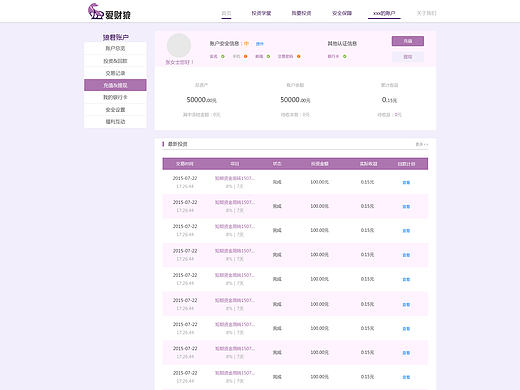Click the 银行卡 green status dot

pyautogui.click(x=345, y=56)
